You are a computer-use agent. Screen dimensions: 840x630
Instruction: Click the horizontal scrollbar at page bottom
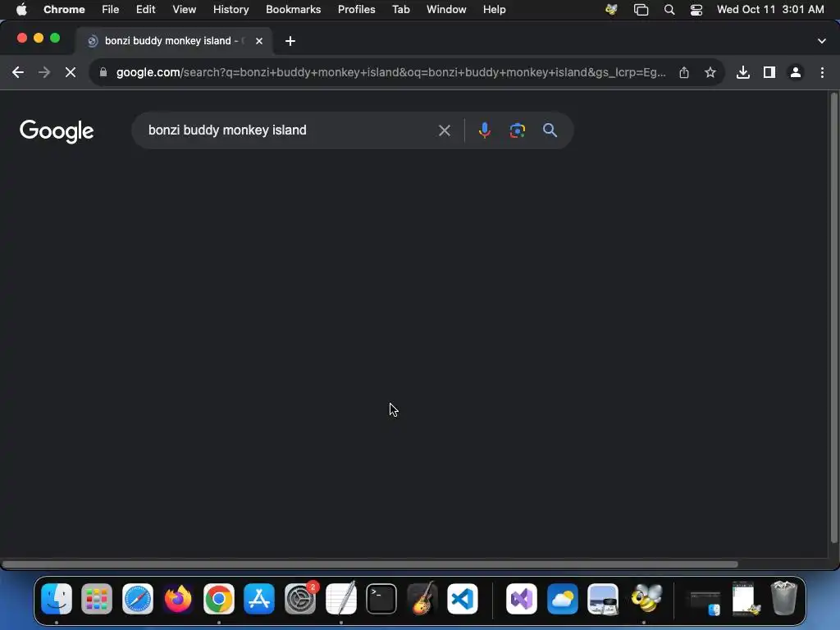[x=370, y=564]
